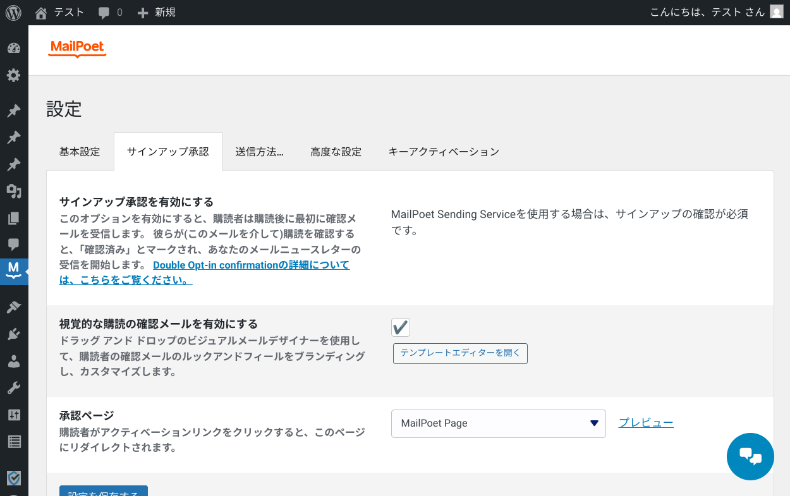Open the 高度な設定 tab

[x=336, y=152]
